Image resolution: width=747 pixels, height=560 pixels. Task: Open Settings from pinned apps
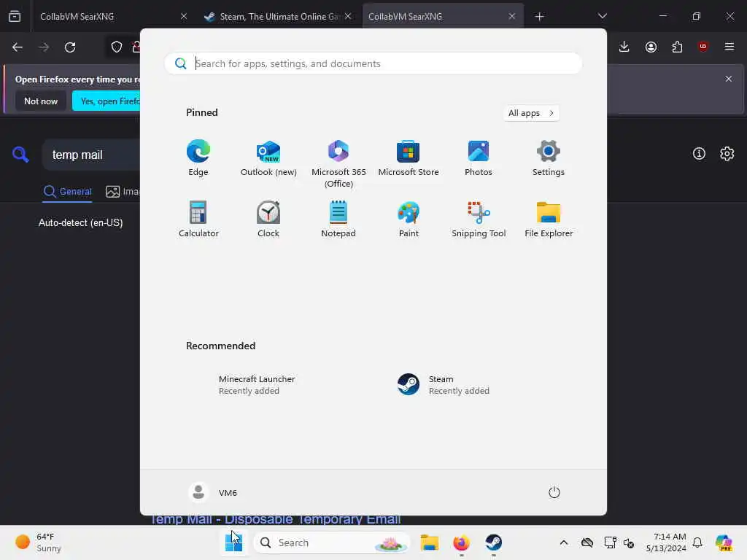[549, 157]
